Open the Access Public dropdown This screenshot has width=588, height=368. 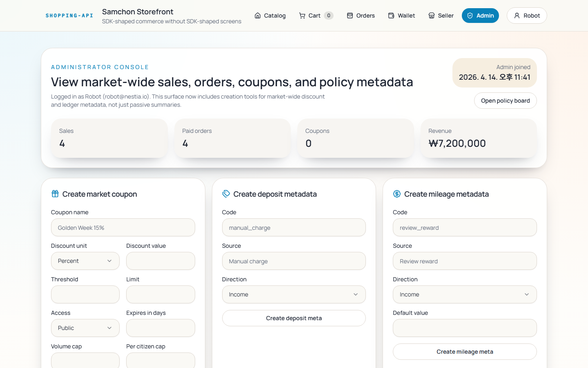coord(85,328)
